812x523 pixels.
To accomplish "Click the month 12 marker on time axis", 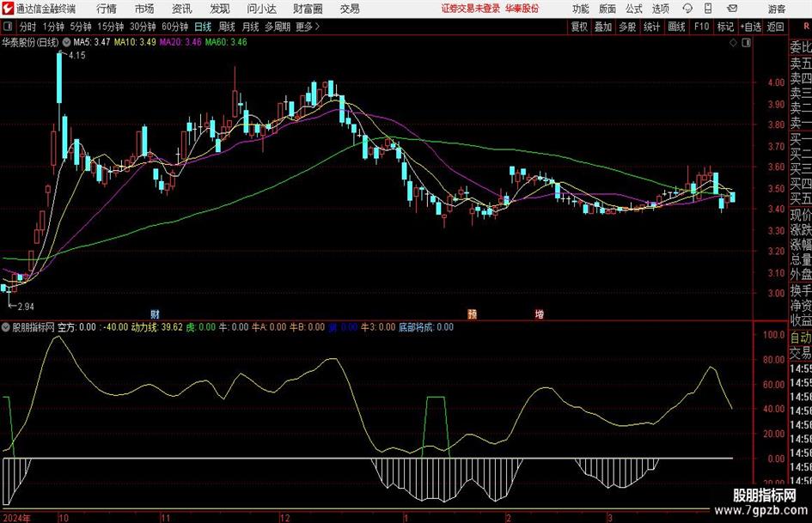I will tap(284, 518).
